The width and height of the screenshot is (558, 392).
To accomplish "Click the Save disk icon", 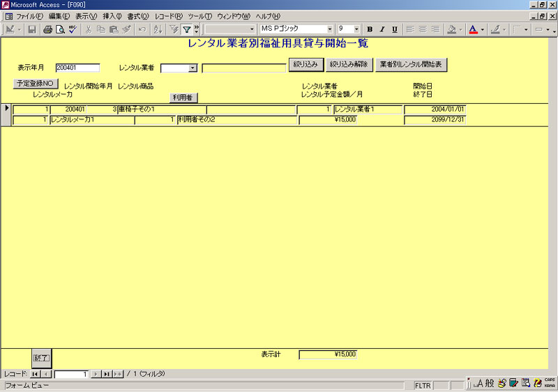I will [32, 29].
